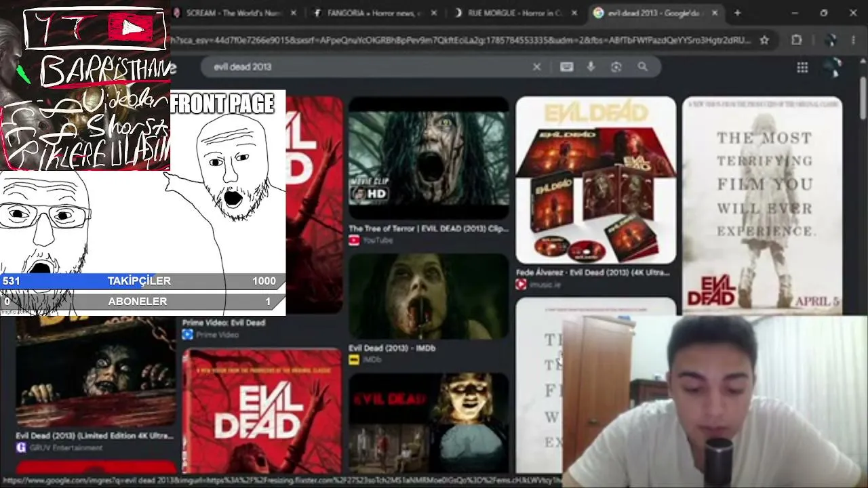Click the imusic.ie source favicon
This screenshot has height=488, width=868.
click(521, 285)
